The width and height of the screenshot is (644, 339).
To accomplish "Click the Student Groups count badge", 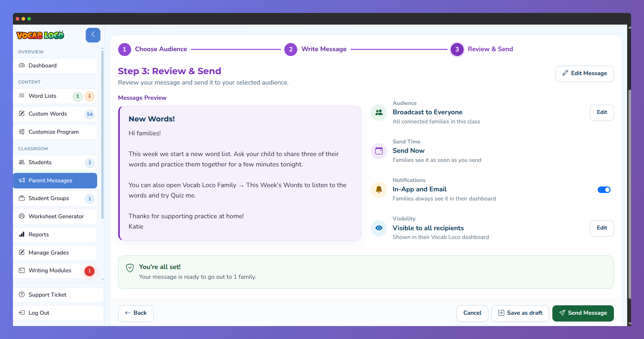I will (90, 199).
